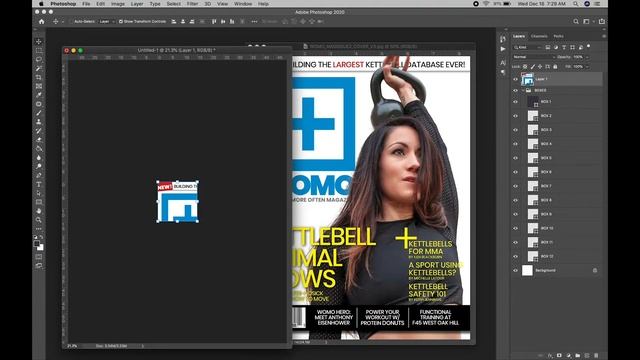Select the Eraser tool

(x=39, y=140)
